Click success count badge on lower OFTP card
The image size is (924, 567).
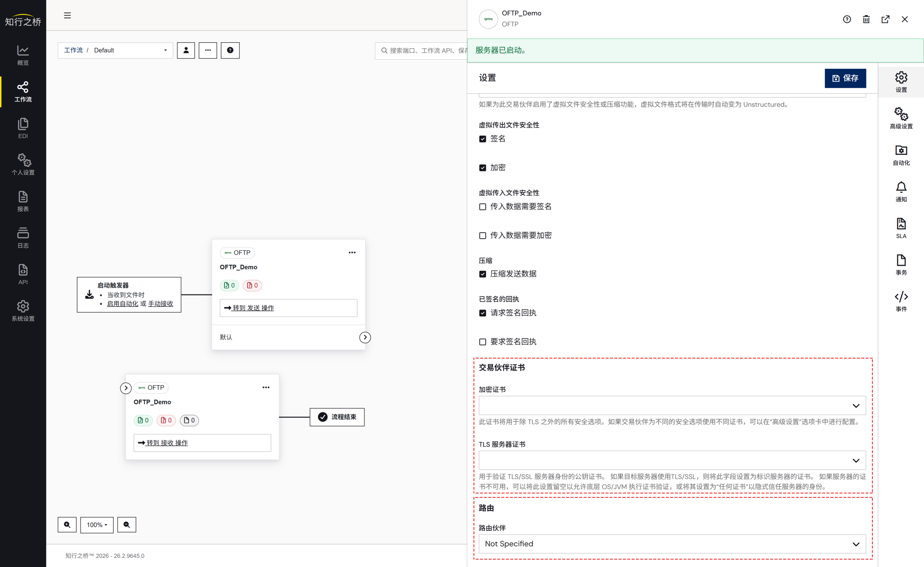point(143,420)
